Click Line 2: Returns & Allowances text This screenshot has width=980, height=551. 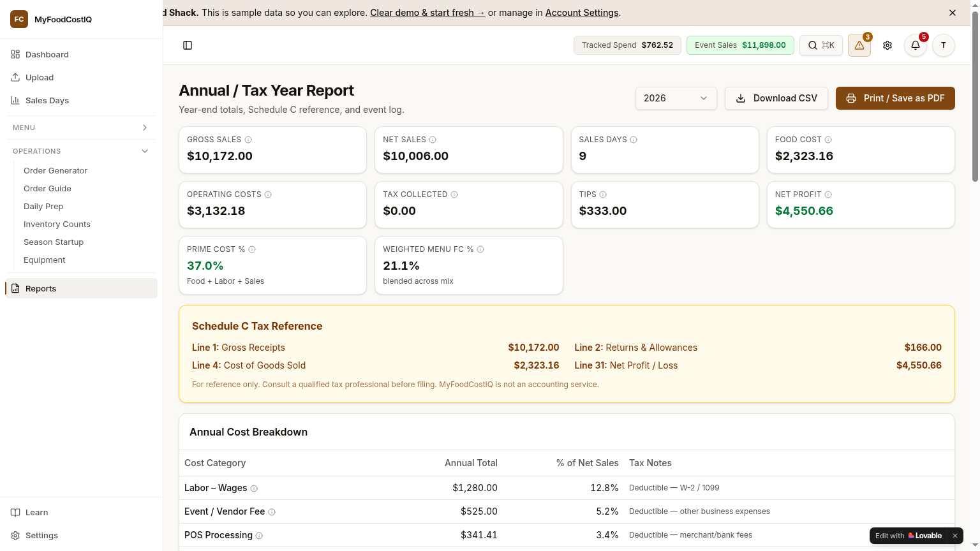coord(635,348)
